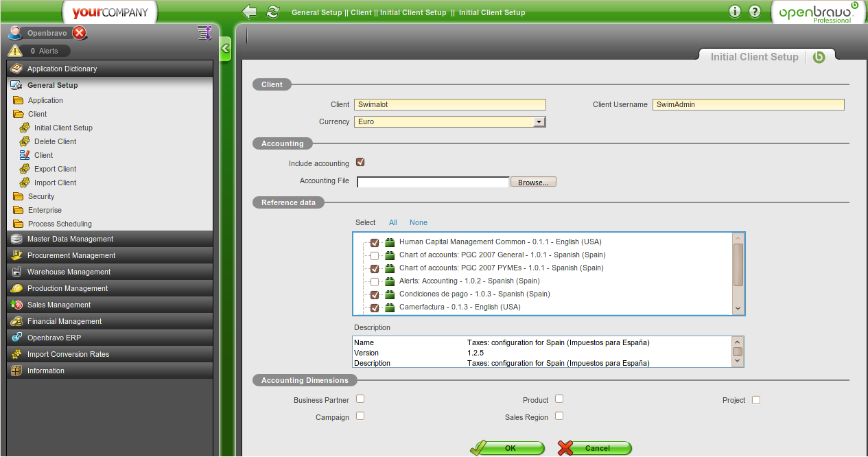Image resolution: width=868 pixels, height=457 pixels.
Task: Click the Application Dictionary book icon
Action: point(16,69)
